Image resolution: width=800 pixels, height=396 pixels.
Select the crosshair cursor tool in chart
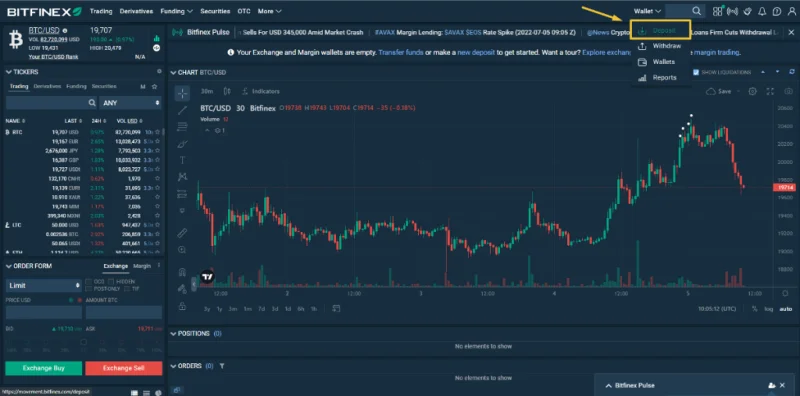pos(183,93)
